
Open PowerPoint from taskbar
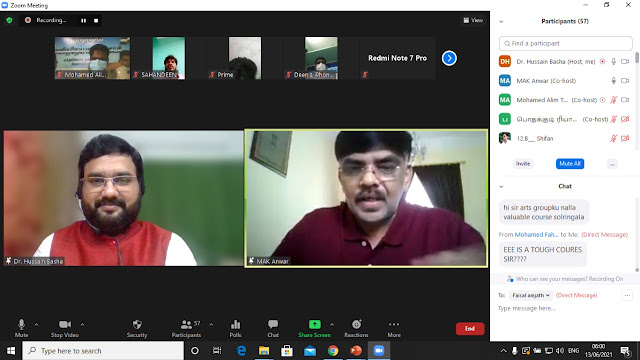[356, 351]
